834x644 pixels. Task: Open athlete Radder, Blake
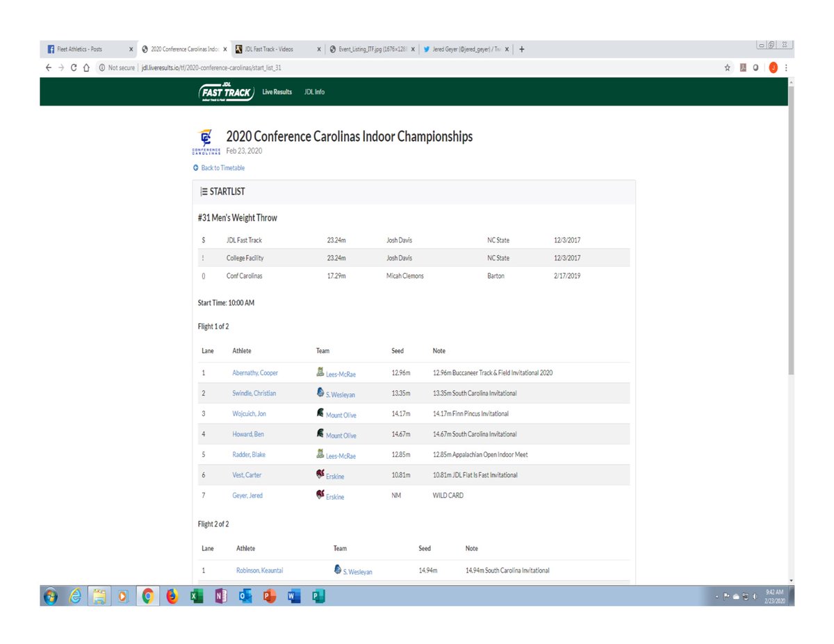coord(249,454)
